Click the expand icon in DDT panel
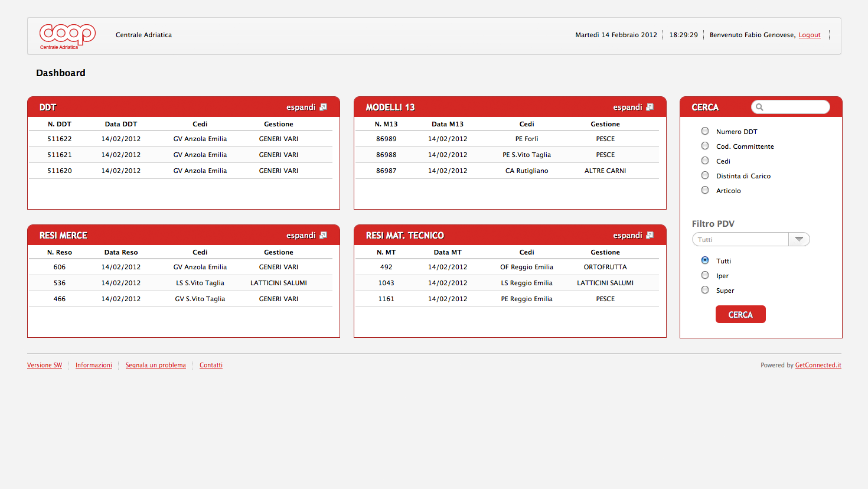 (x=323, y=107)
